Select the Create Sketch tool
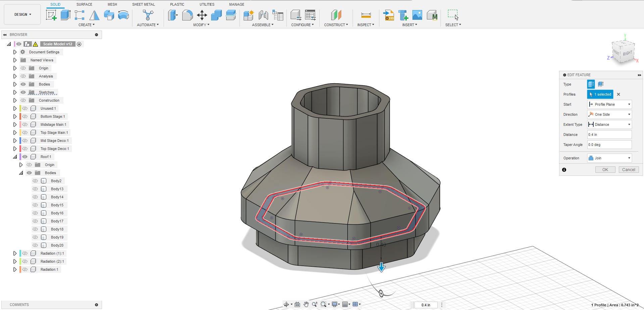Image resolution: width=644 pixels, height=310 pixels. 51,15
